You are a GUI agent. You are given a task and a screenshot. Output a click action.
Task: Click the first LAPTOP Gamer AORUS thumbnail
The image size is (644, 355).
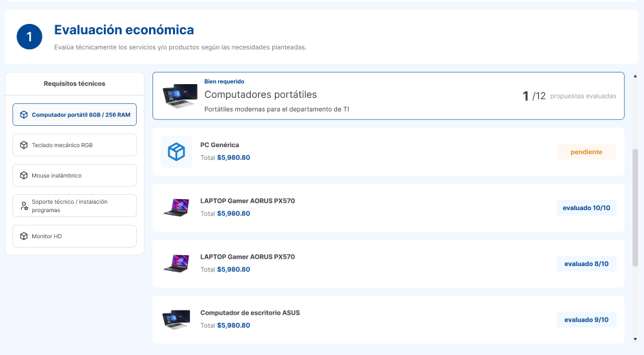click(x=176, y=207)
